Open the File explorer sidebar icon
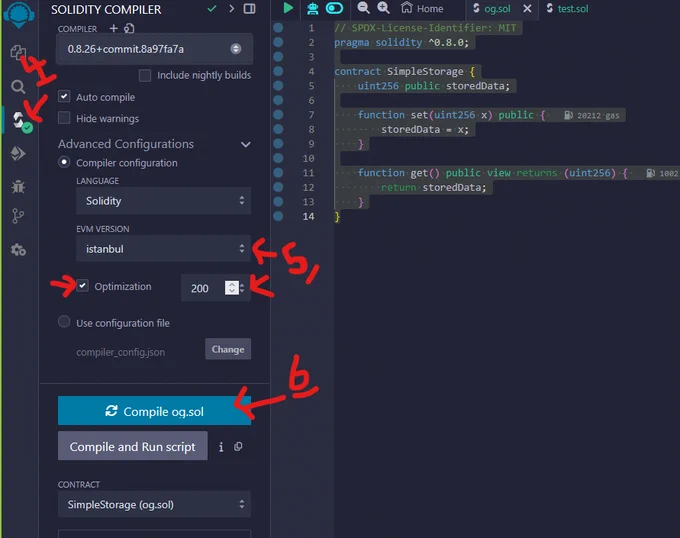The height and width of the screenshot is (538, 680). pos(17,53)
